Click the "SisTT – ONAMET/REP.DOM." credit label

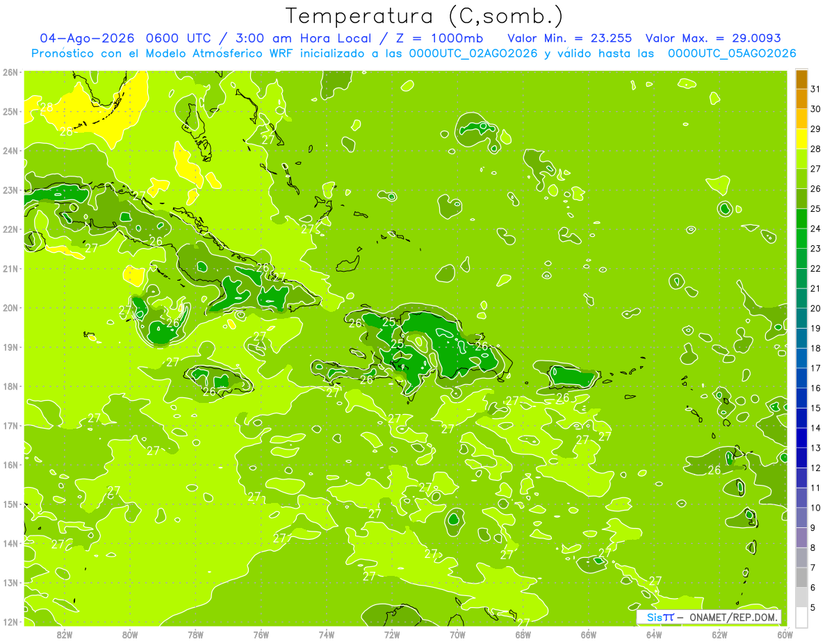pyautogui.click(x=709, y=617)
